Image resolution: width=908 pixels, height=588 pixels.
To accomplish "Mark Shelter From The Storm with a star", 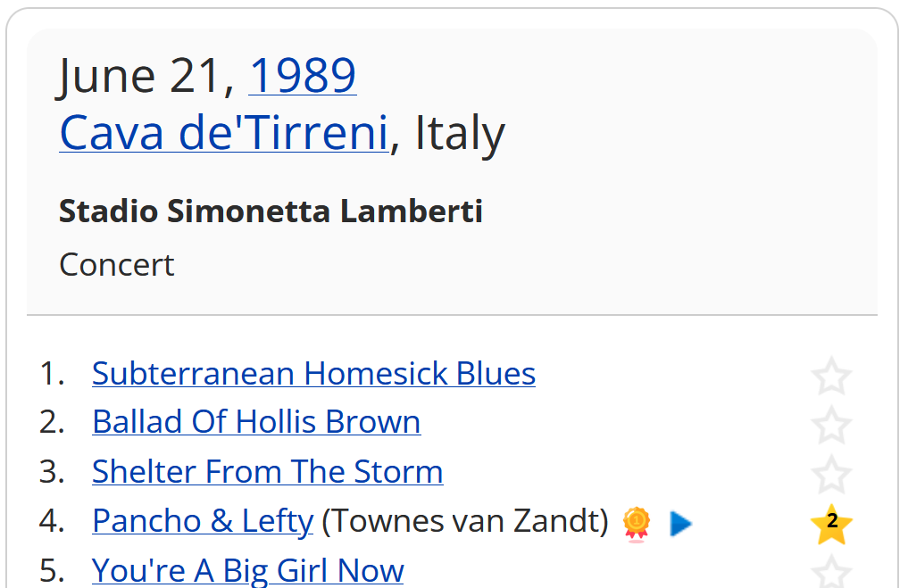I will [x=831, y=475].
